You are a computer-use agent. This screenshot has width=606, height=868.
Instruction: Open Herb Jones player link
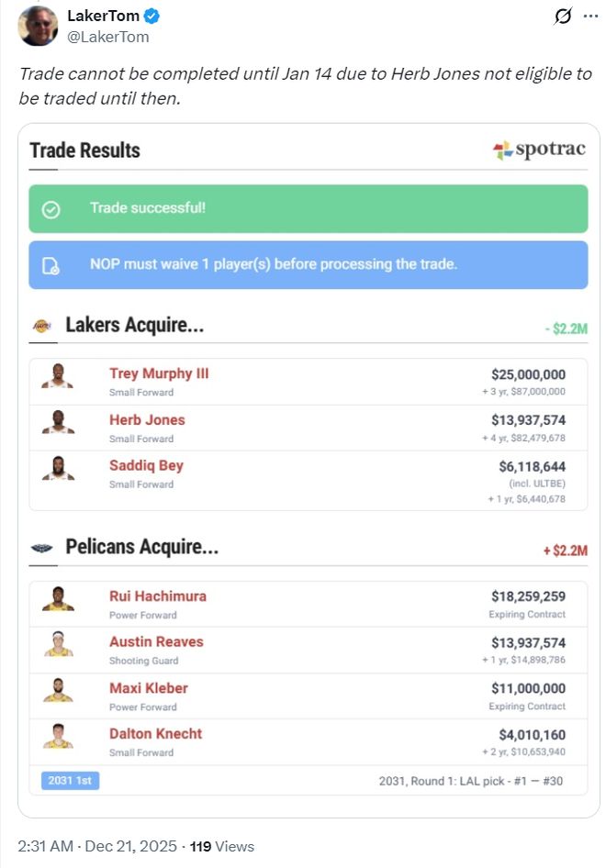(x=147, y=419)
